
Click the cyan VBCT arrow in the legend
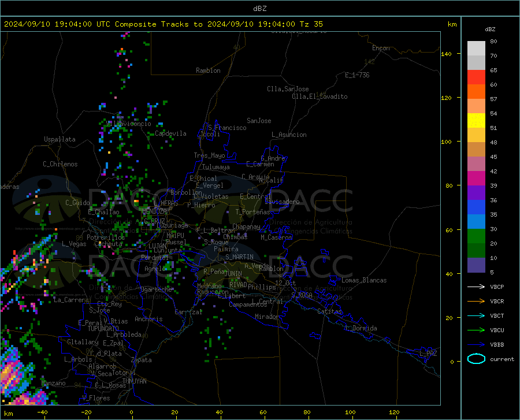[476, 315]
